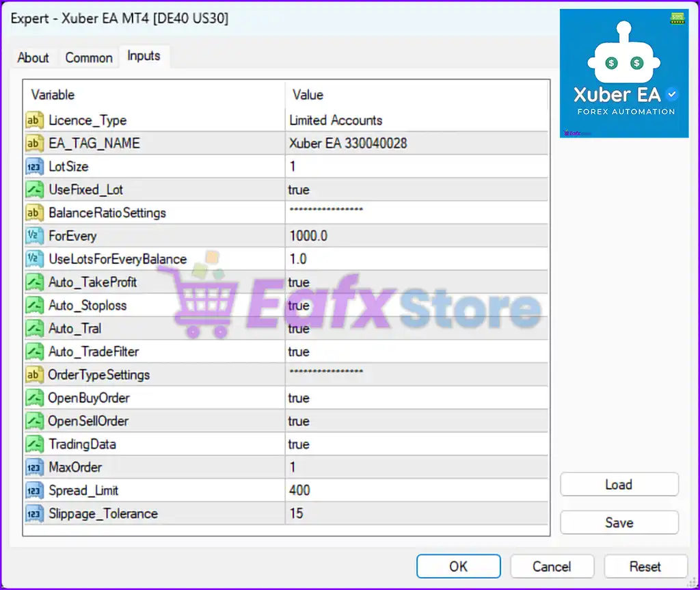
Task: Click the boolean icon beside UseFixed_Lot
Action: point(34,190)
